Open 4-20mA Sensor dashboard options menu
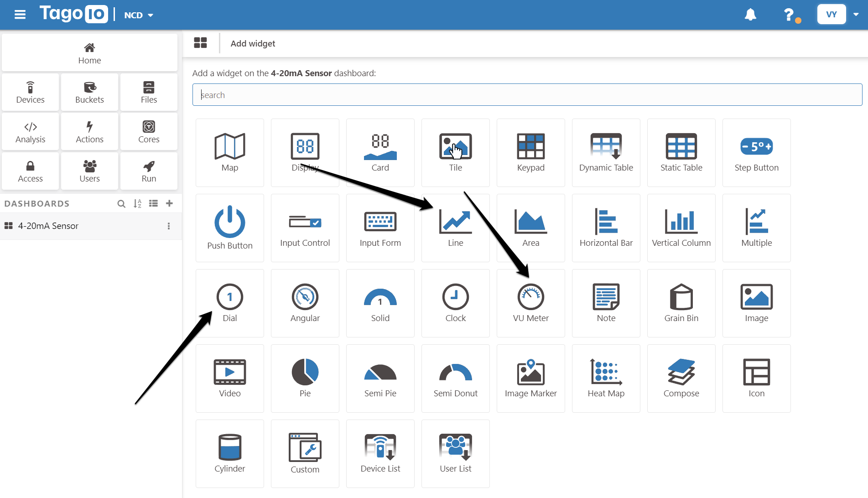868x498 pixels. (169, 226)
